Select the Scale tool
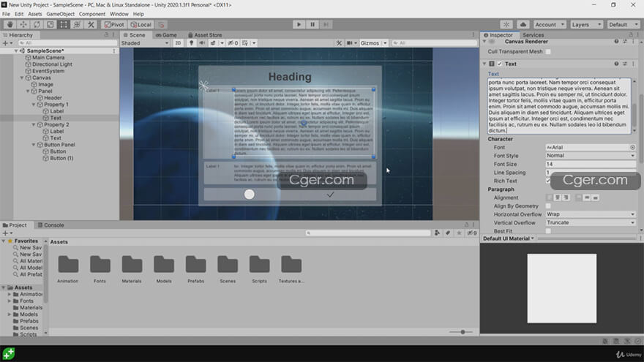Image resolution: width=644 pixels, height=362 pixels. click(x=50, y=24)
